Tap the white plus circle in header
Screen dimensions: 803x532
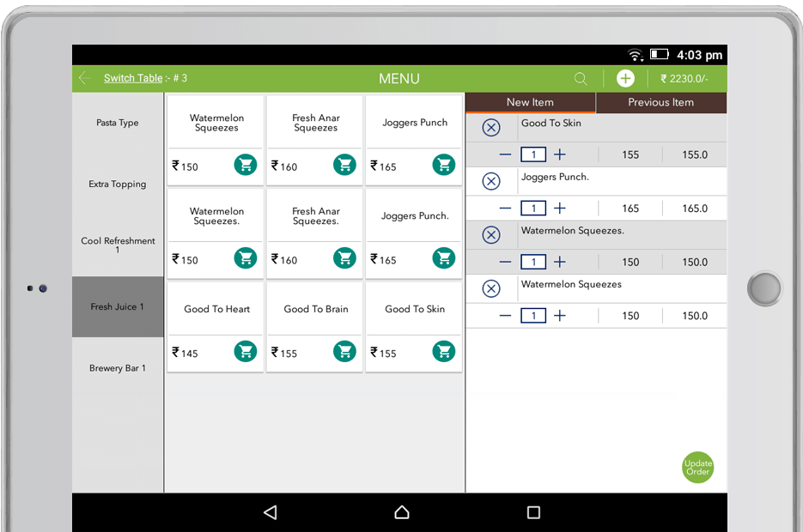625,79
